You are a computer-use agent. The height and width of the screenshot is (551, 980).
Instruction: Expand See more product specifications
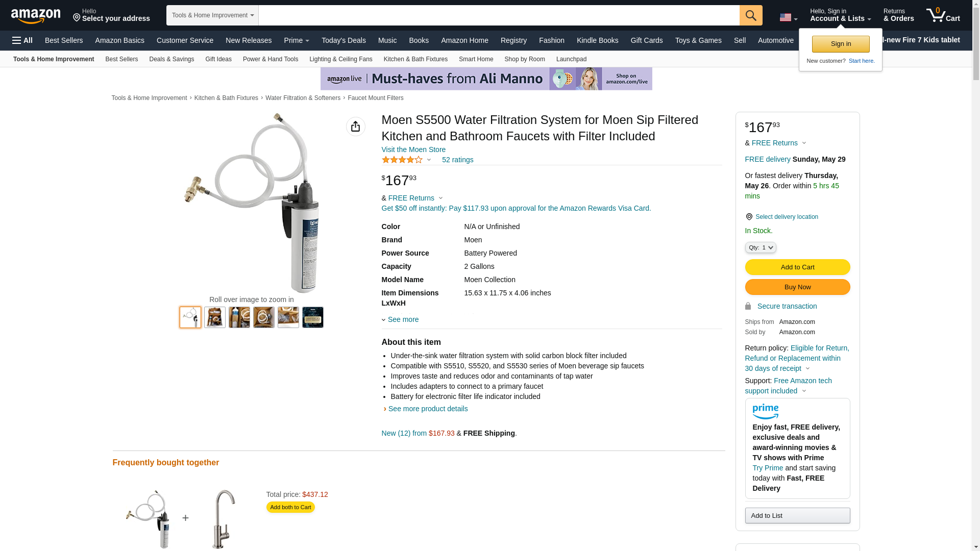pyautogui.click(x=402, y=319)
